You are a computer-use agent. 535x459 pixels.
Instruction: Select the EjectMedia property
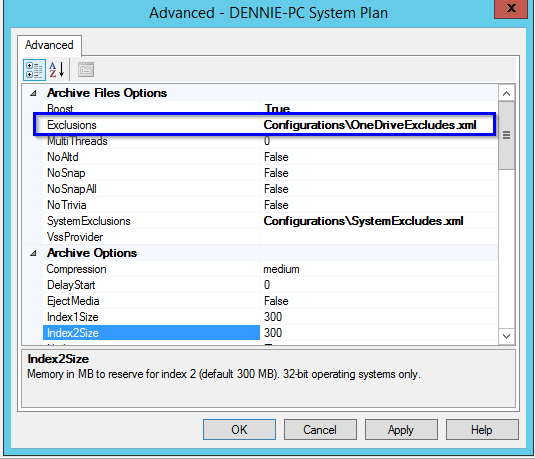point(73,301)
